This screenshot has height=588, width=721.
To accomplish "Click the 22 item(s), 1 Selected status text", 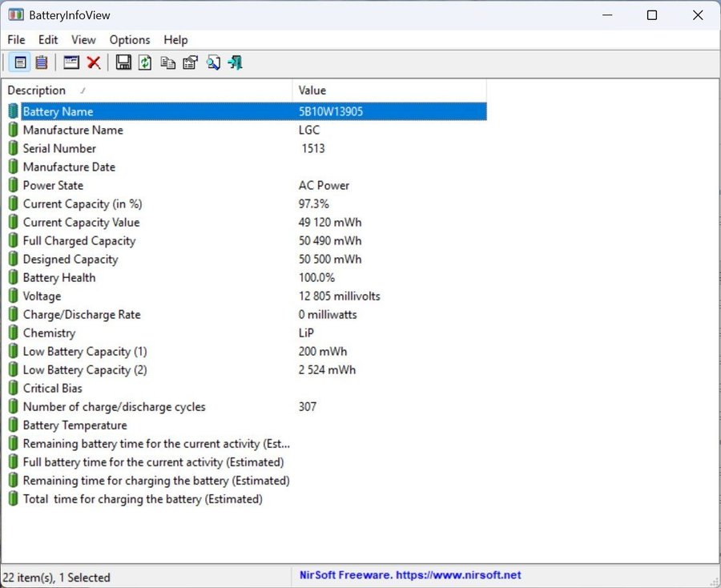I will (x=57, y=578).
